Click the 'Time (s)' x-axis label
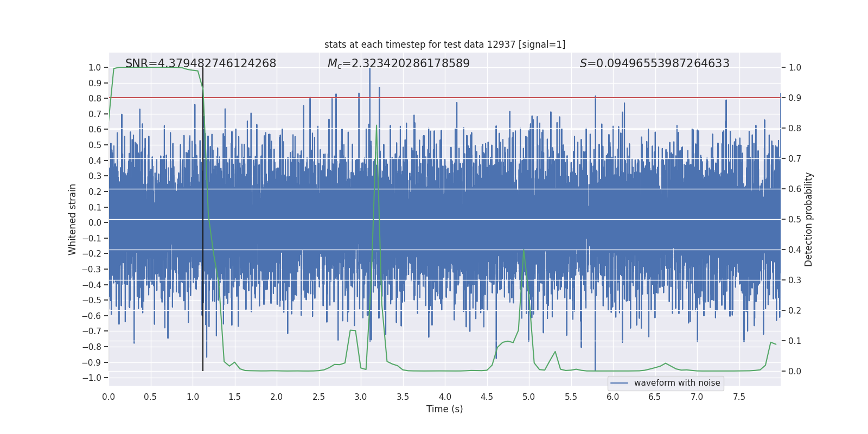This screenshot has height=434, width=868. (x=445, y=409)
